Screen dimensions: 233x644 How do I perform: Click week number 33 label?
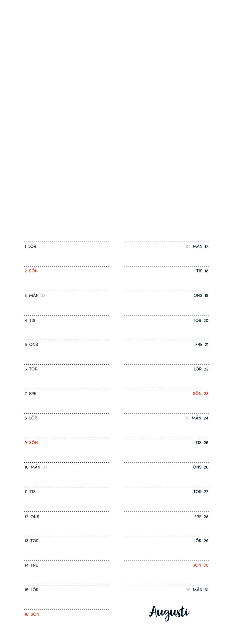point(45,467)
